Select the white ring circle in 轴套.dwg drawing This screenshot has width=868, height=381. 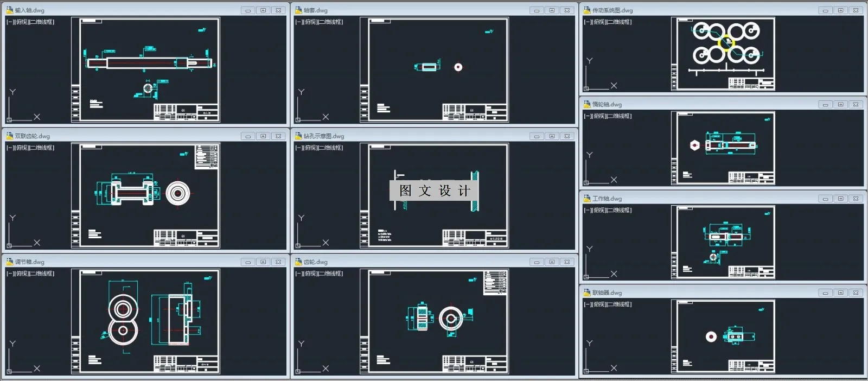click(458, 67)
